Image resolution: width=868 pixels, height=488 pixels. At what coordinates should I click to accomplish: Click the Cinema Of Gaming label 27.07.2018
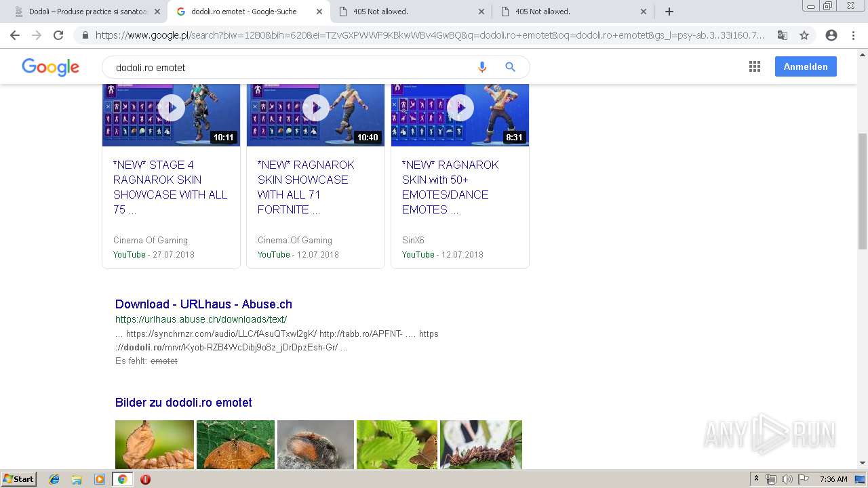pyautogui.click(x=151, y=240)
